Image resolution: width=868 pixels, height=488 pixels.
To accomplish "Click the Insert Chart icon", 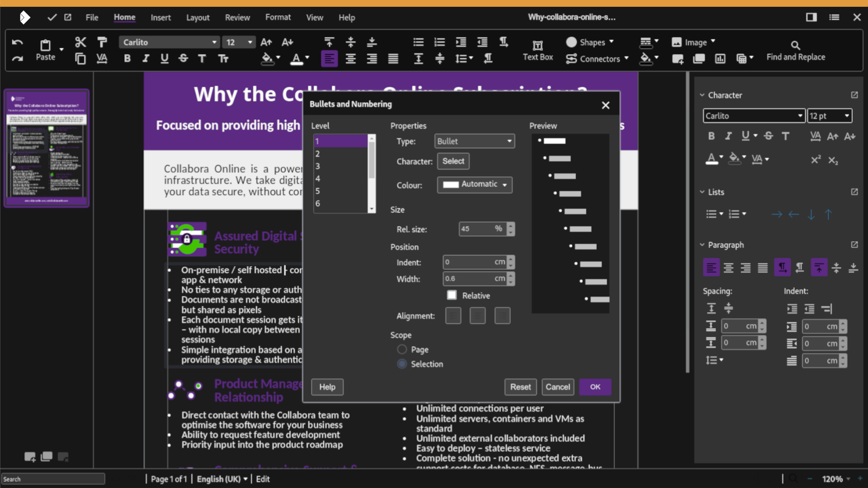I will click(x=720, y=59).
